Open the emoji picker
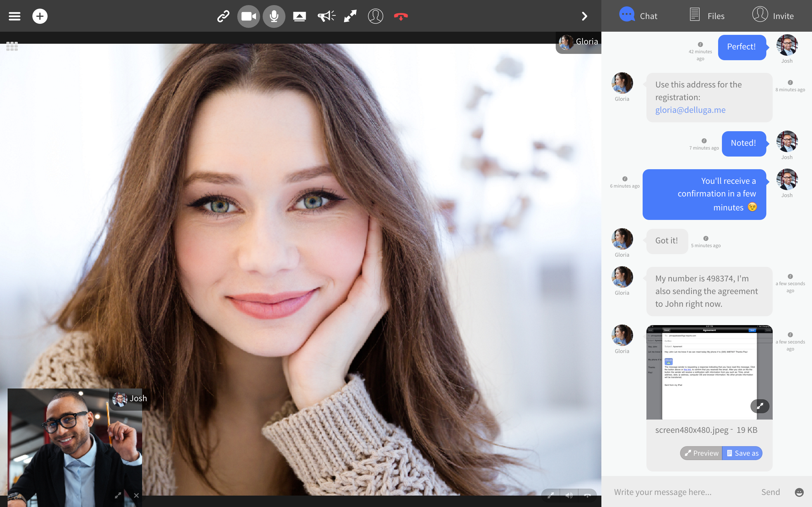The image size is (812, 507). (x=799, y=492)
